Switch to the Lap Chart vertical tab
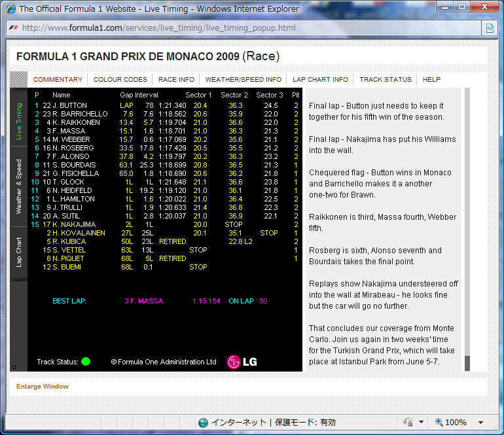 (x=19, y=252)
